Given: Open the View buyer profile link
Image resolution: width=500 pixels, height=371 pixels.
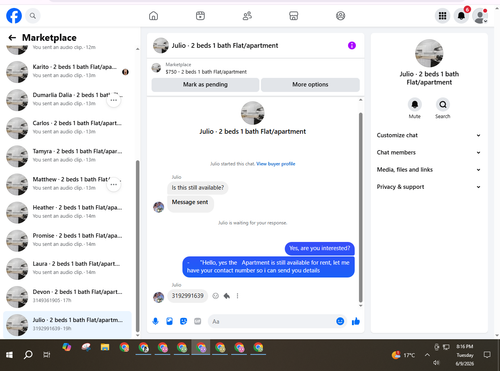Looking at the screenshot, I should coord(276,164).
